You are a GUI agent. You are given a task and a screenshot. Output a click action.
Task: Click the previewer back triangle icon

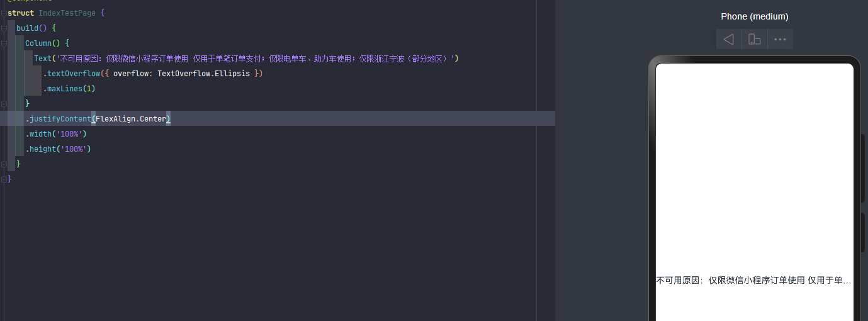click(729, 39)
